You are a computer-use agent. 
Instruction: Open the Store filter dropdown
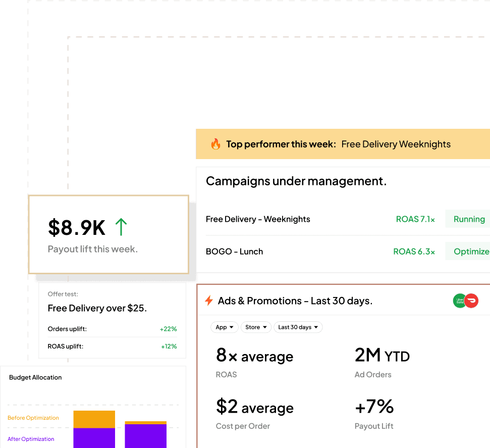(256, 327)
